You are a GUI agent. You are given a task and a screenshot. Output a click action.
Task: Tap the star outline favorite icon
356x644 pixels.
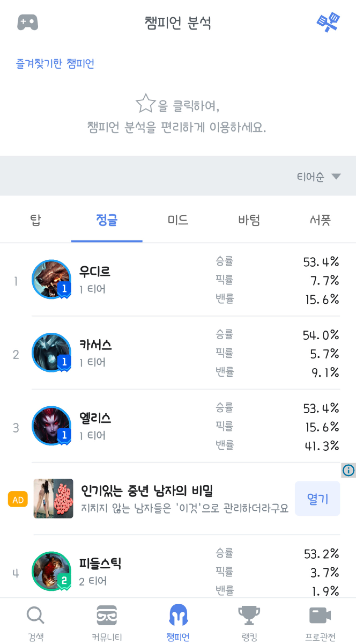(146, 103)
